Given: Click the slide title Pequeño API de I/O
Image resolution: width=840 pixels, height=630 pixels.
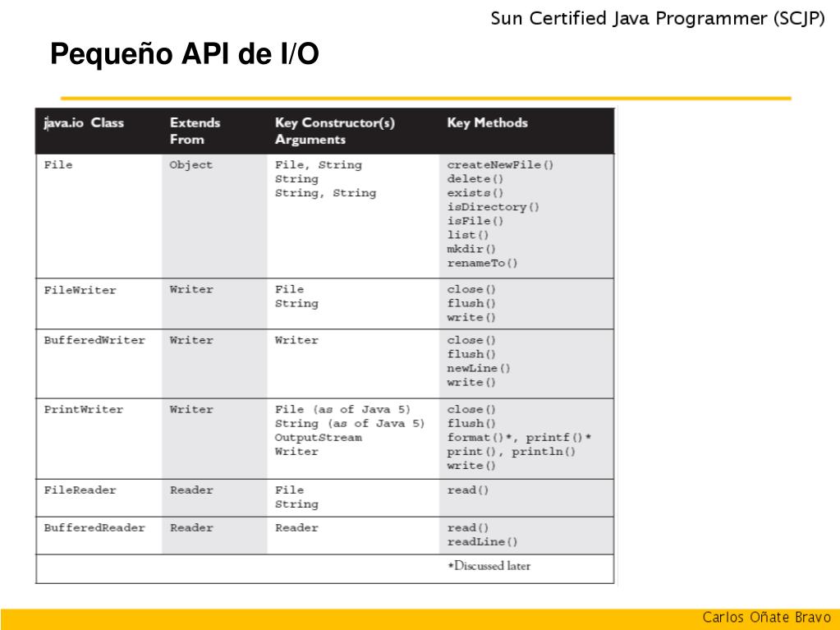Looking at the screenshot, I should (184, 54).
